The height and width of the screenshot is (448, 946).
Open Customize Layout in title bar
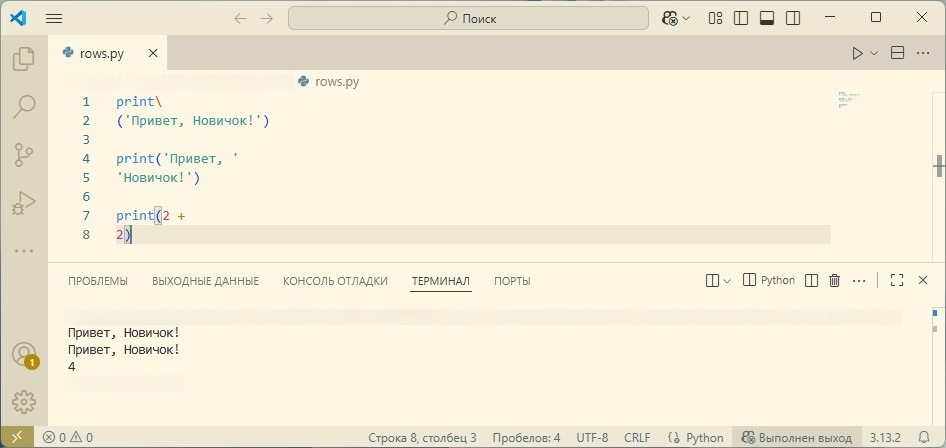coord(716,18)
